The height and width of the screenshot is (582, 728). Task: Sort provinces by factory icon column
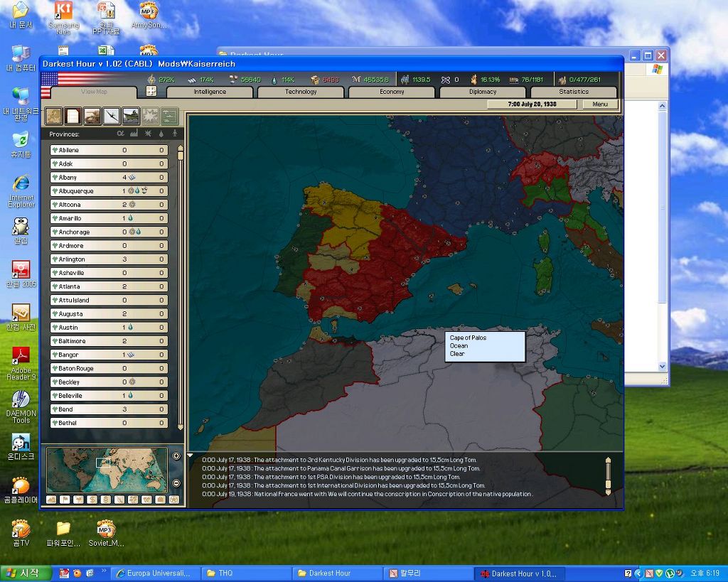click(x=134, y=134)
